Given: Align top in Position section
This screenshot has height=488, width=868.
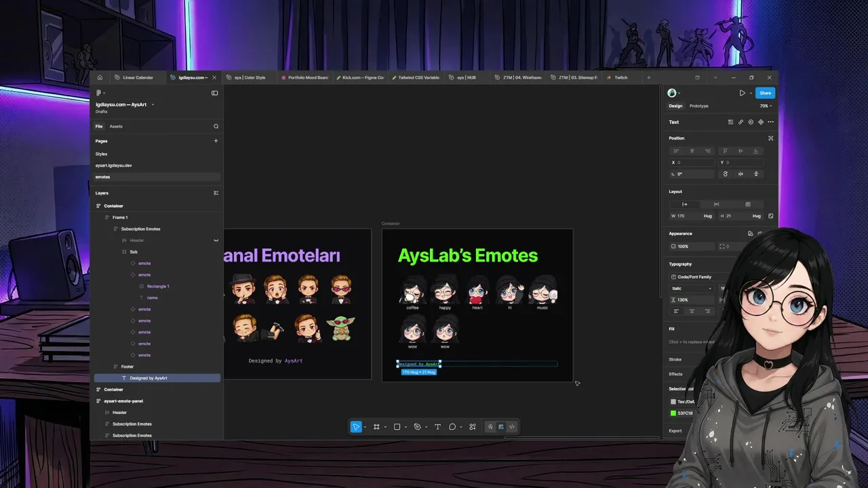Looking at the screenshot, I should tap(725, 151).
